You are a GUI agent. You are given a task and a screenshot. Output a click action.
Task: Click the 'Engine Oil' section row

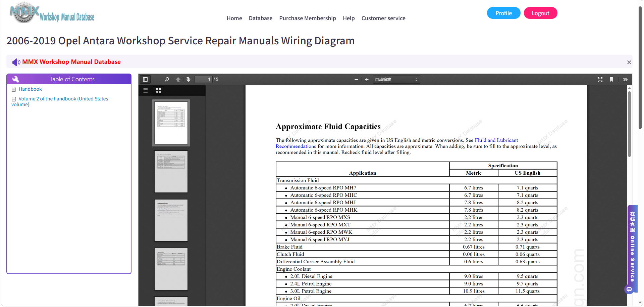pyautogui.click(x=417, y=299)
